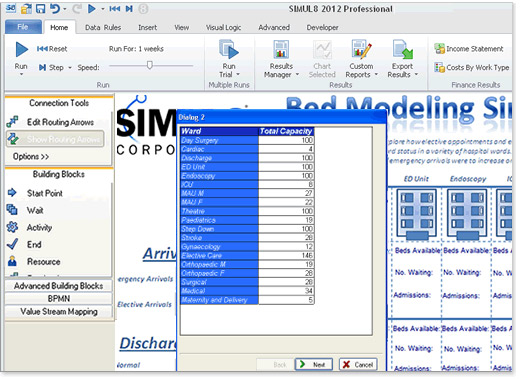Viewport: 520px width, 379px height.
Task: Click the undo icon in quick access toolbar
Action: coord(55,9)
